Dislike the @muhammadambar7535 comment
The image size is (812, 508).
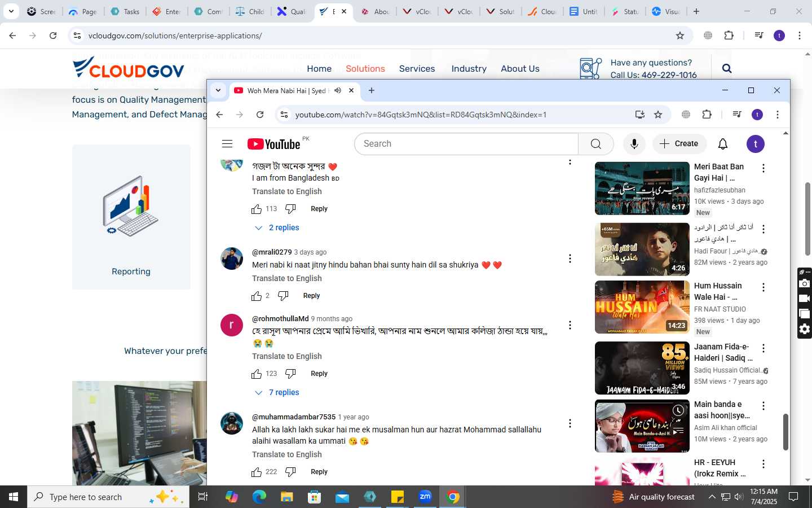click(x=290, y=472)
